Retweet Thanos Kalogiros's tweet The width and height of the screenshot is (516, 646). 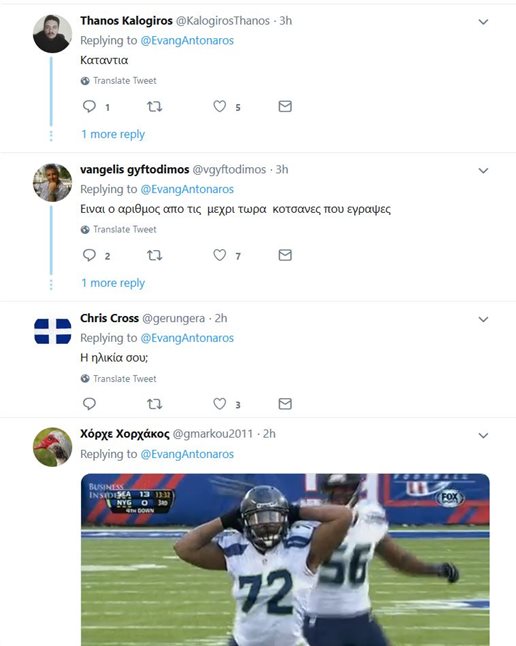pos(155,107)
